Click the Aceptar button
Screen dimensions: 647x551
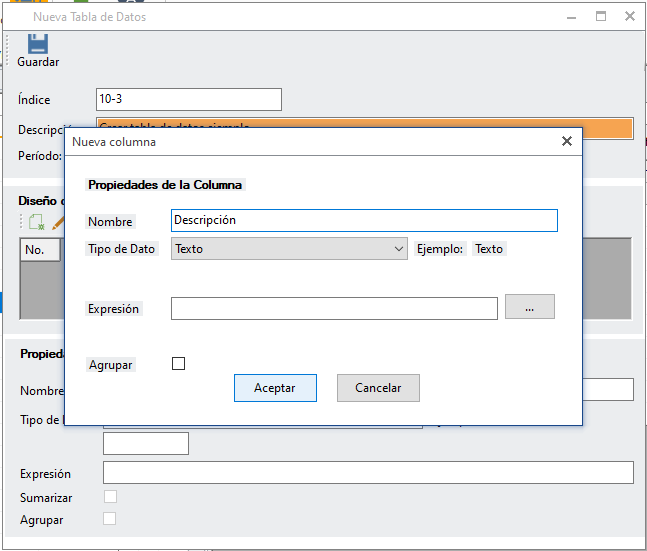275,388
